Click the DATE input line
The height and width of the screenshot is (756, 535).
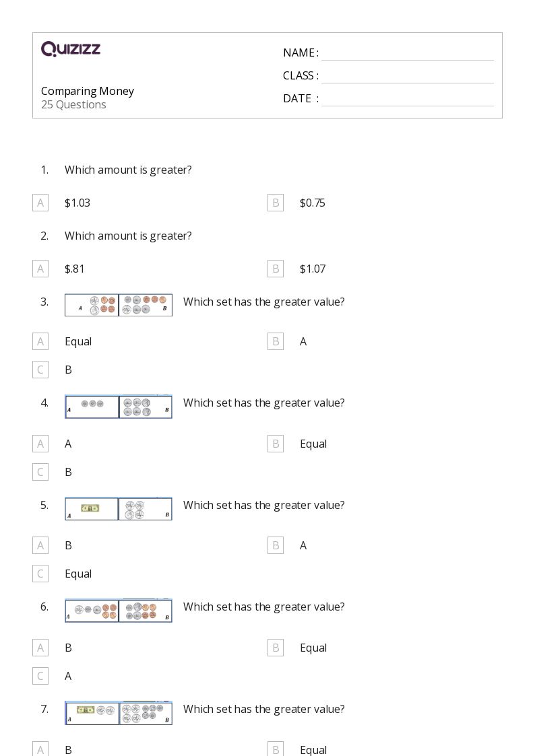407,100
